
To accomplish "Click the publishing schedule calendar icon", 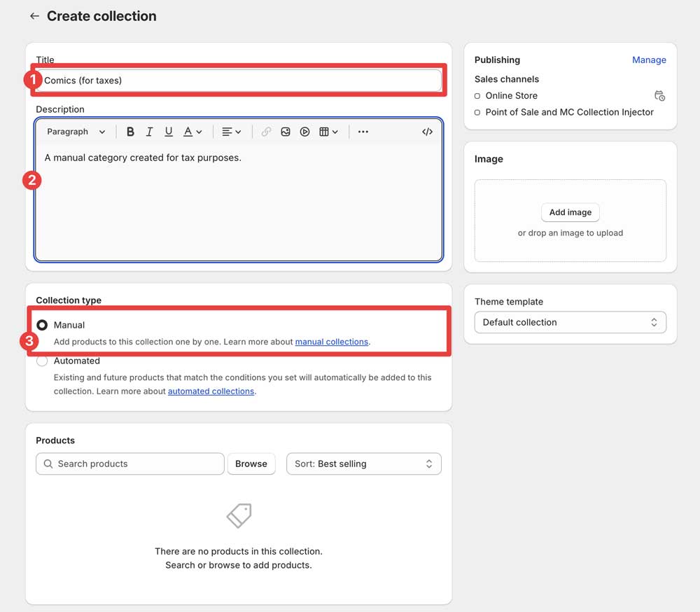I will [659, 96].
